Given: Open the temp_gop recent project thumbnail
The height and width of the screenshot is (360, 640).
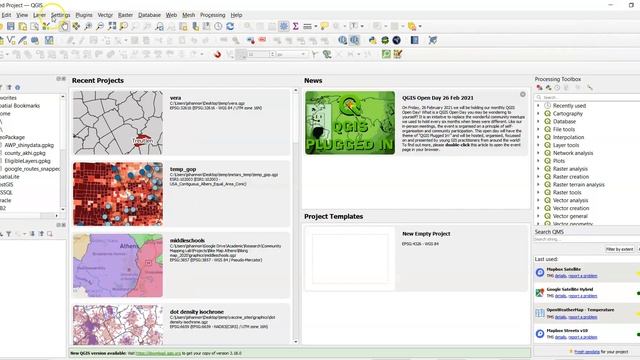Looking at the screenshot, I should 118,194.
